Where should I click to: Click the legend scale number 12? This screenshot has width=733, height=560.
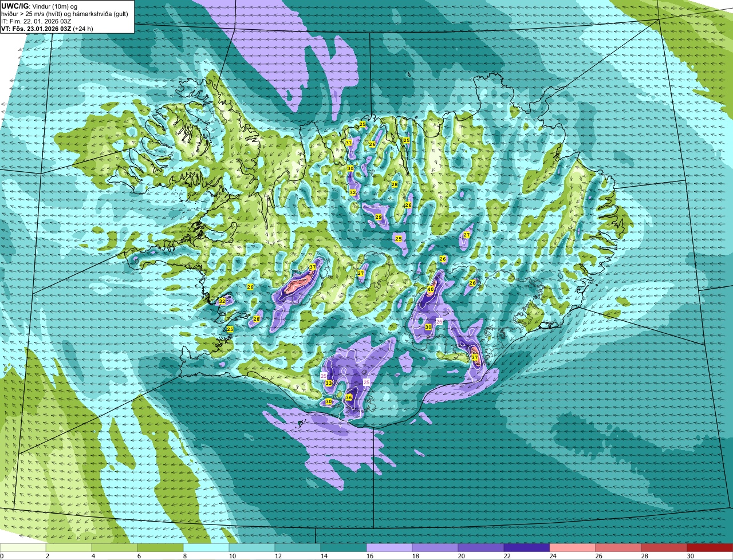coord(277,556)
